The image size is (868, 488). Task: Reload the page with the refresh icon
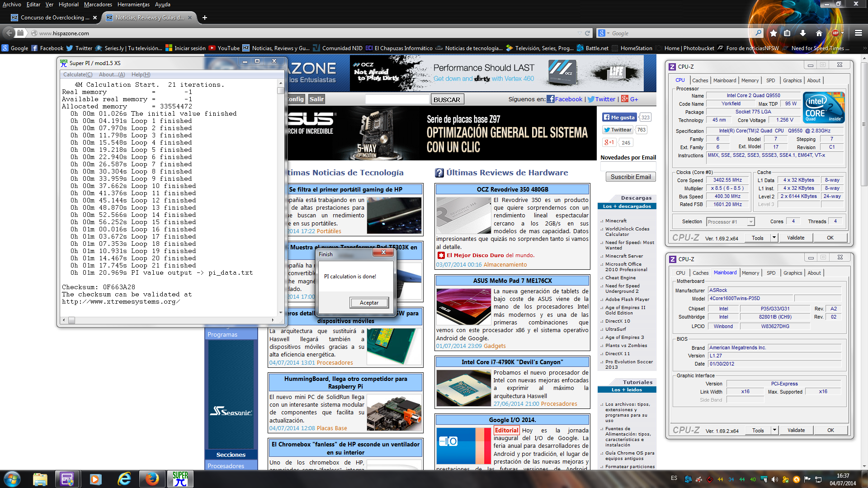[x=587, y=33]
